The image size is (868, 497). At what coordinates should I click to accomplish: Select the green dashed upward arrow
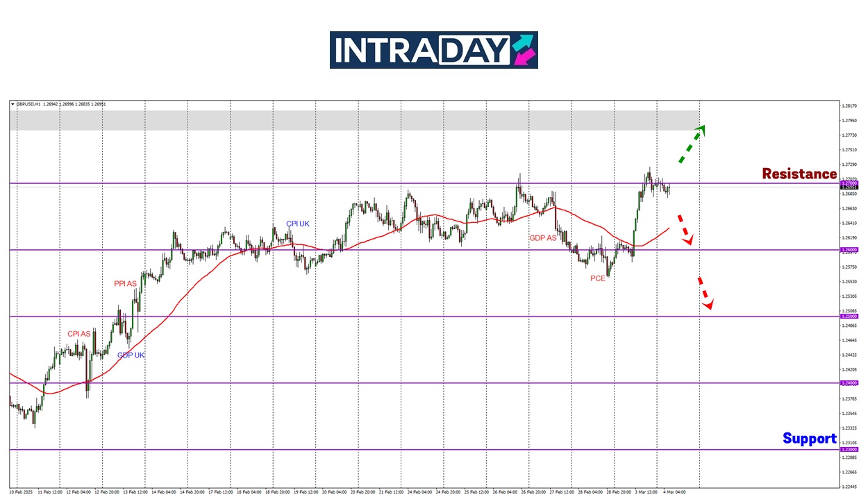tap(692, 144)
